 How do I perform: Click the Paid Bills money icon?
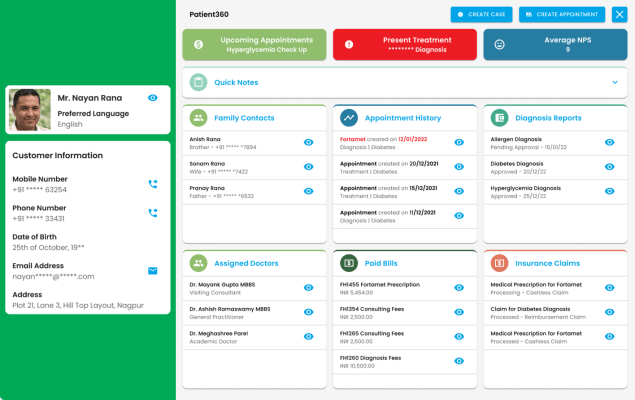tap(349, 263)
